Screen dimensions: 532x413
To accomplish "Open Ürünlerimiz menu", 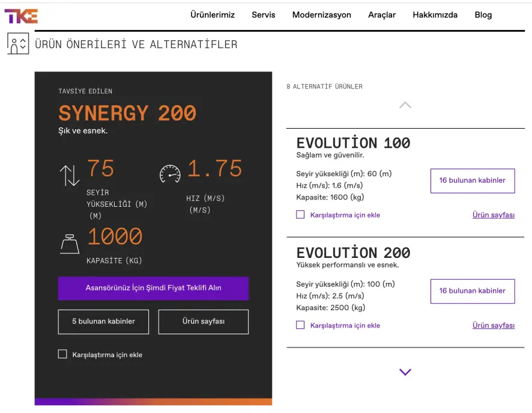I will click(213, 15).
